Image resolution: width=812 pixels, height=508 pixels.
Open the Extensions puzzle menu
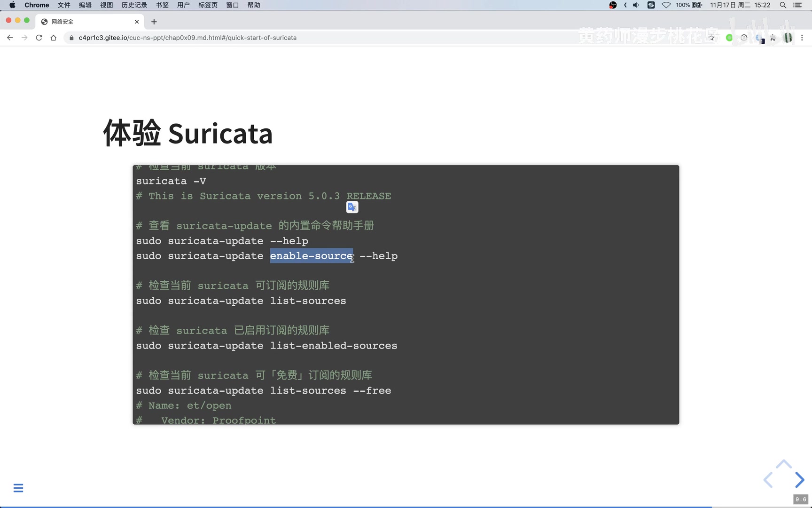point(773,38)
